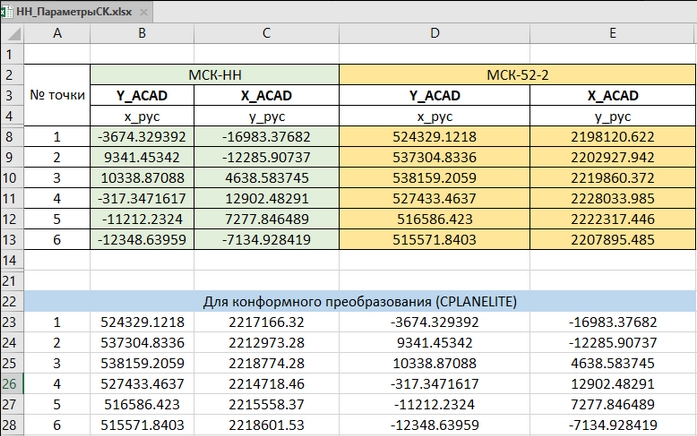Select row 22 header
The image size is (697, 436).
tap(11, 302)
